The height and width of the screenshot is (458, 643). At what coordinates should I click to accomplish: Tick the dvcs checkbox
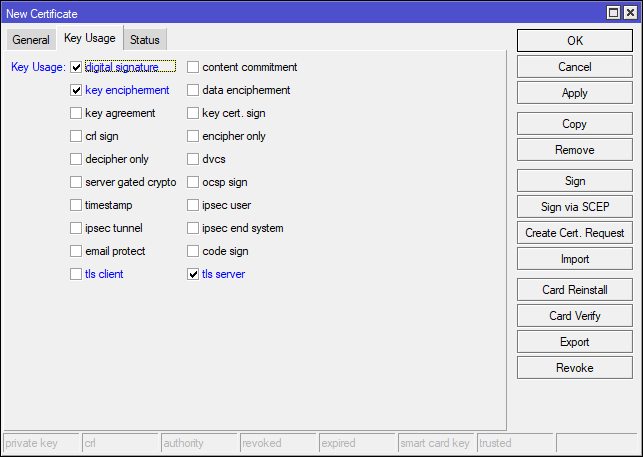click(193, 159)
